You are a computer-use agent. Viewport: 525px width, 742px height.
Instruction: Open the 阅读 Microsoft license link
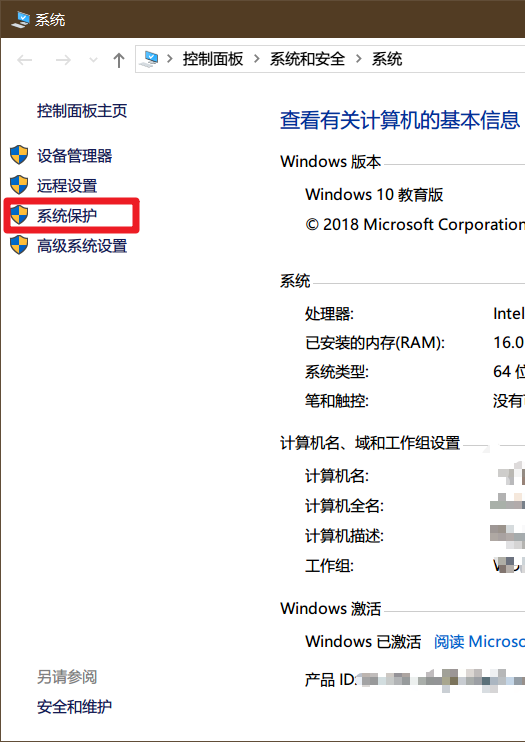tap(479, 642)
